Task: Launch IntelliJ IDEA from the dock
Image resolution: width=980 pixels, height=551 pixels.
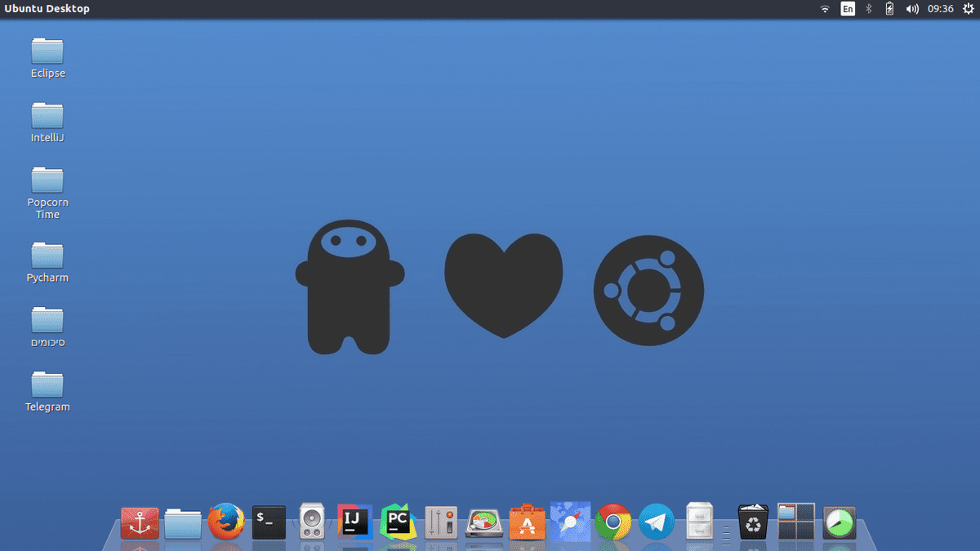Action: (354, 522)
